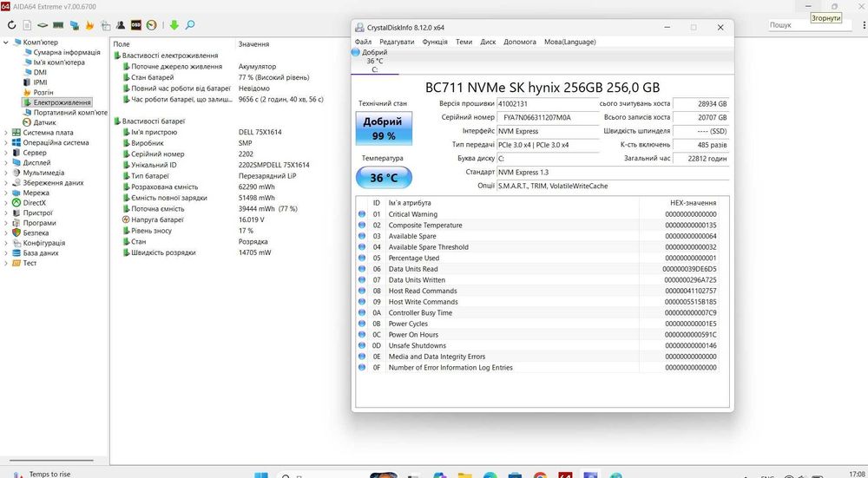This screenshot has width=868, height=478.
Task: Click the Пошук search field
Action: (810, 25)
